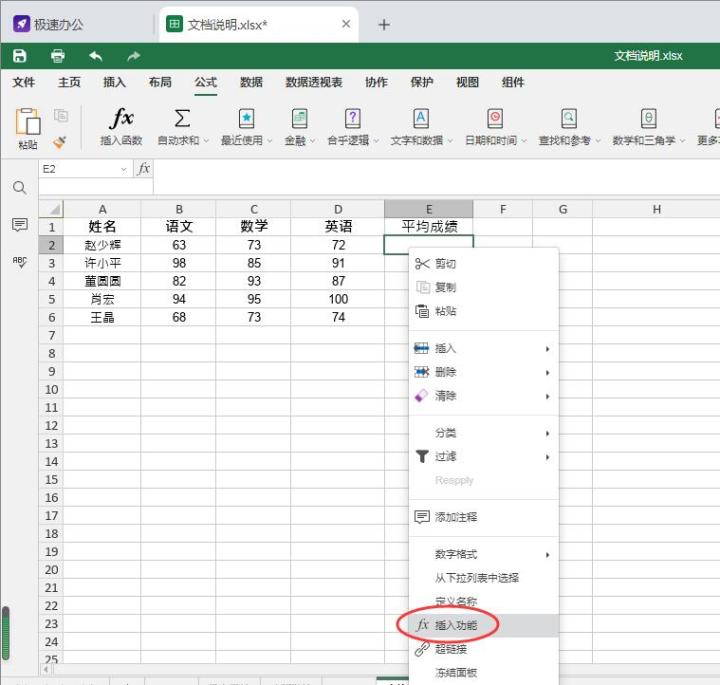Switch to the 数据透视表 ribbon tab
Viewport: 720px width, 685px height.
point(314,82)
